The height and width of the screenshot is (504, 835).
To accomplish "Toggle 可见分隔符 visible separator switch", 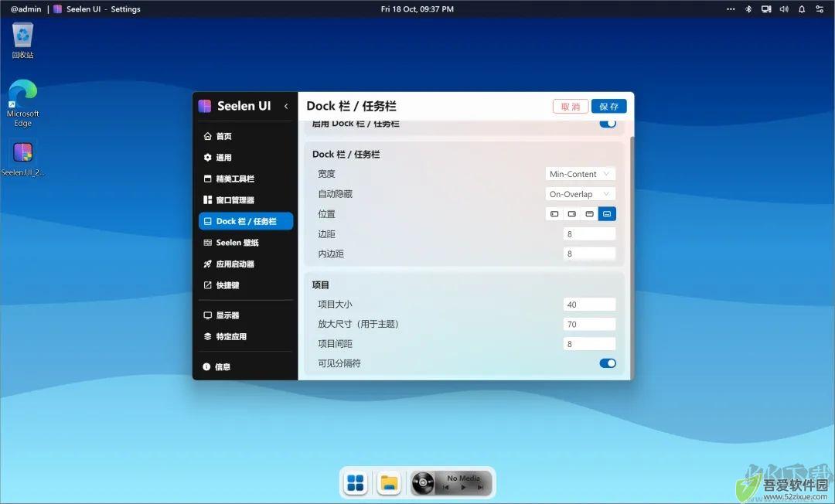I will pos(608,363).
